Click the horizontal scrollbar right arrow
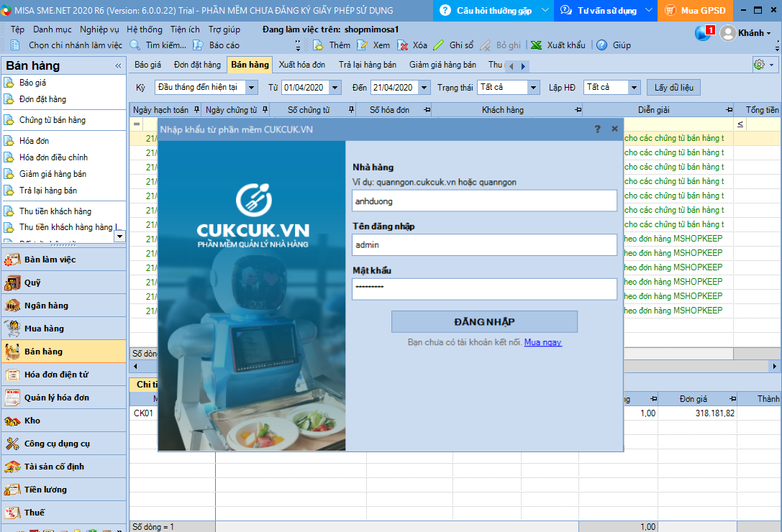The height and width of the screenshot is (532, 782). [775, 367]
